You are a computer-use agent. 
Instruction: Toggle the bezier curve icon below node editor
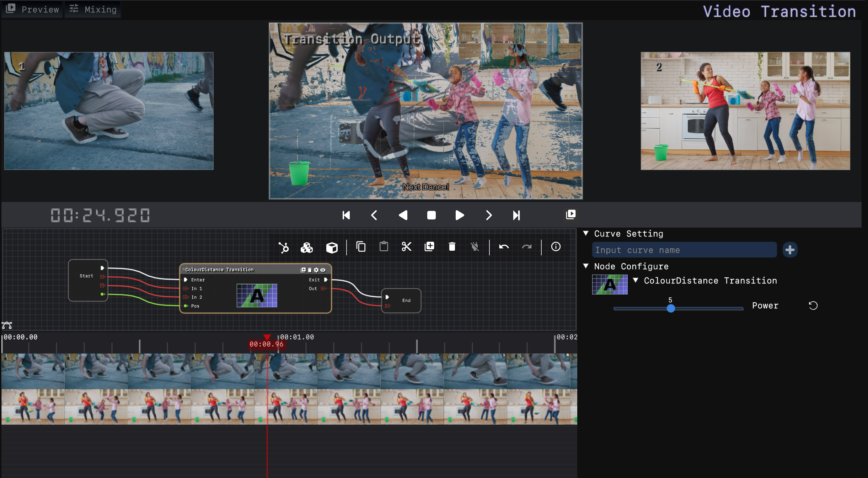coord(7,325)
